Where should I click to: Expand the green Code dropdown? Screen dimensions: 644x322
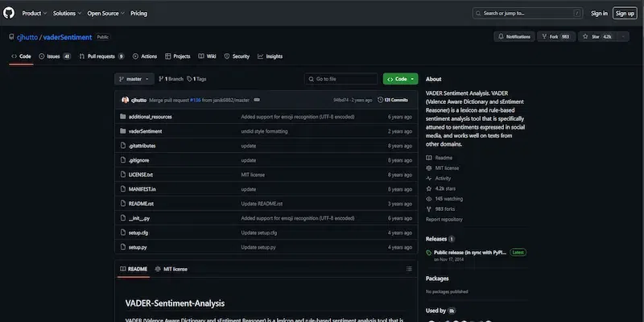400,79
